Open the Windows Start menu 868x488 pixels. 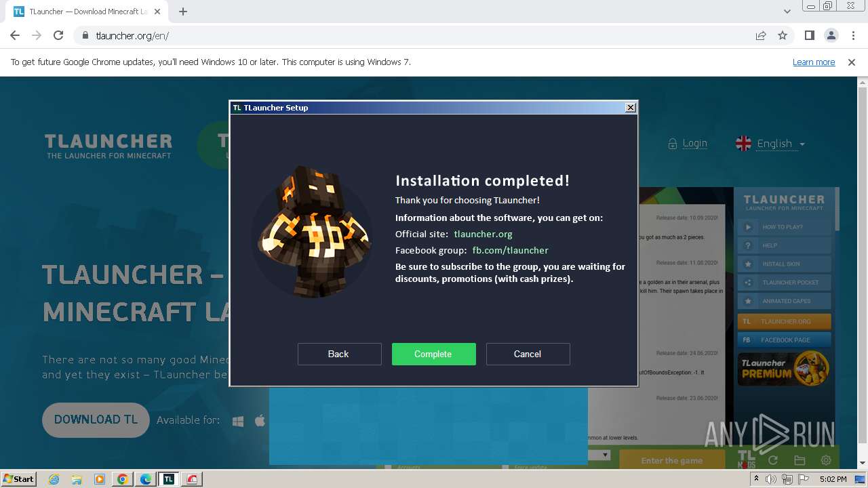(19, 479)
